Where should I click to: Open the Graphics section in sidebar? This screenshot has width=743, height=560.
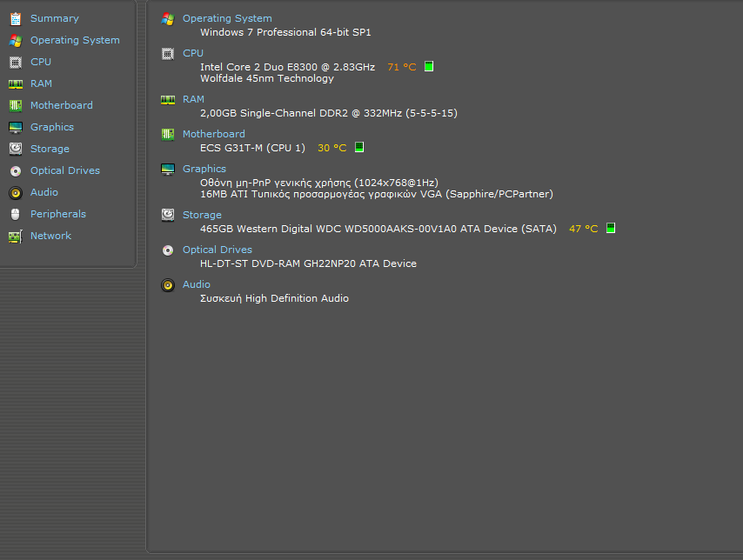click(52, 127)
